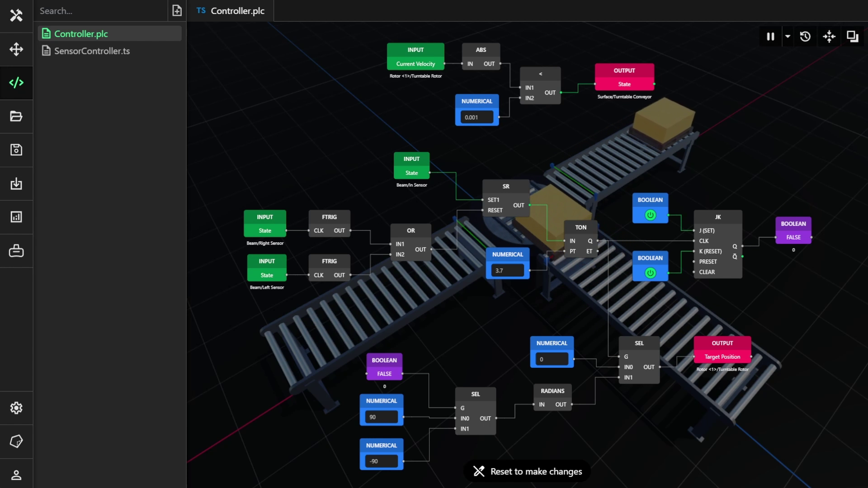Select the RADIANS node header
The height and width of the screenshot is (488, 868).
click(552, 391)
